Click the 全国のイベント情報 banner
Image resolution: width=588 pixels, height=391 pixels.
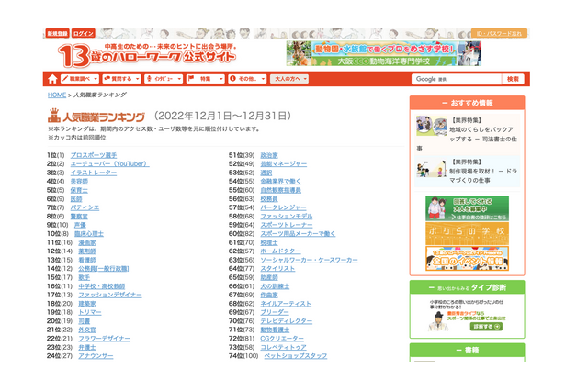coord(467,260)
